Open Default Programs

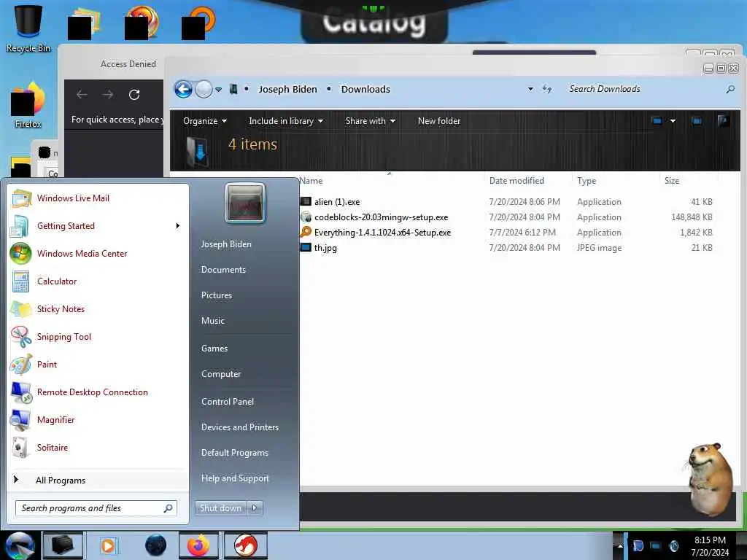[x=234, y=453]
